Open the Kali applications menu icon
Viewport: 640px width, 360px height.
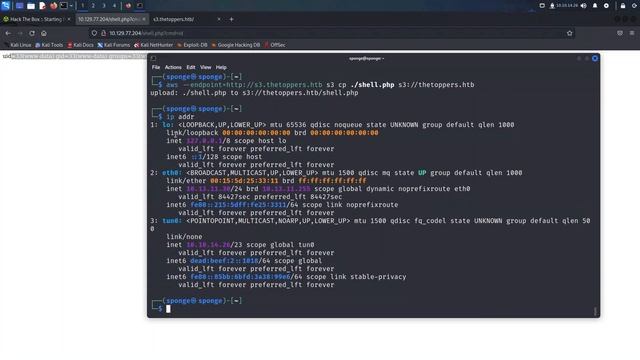point(5,5)
